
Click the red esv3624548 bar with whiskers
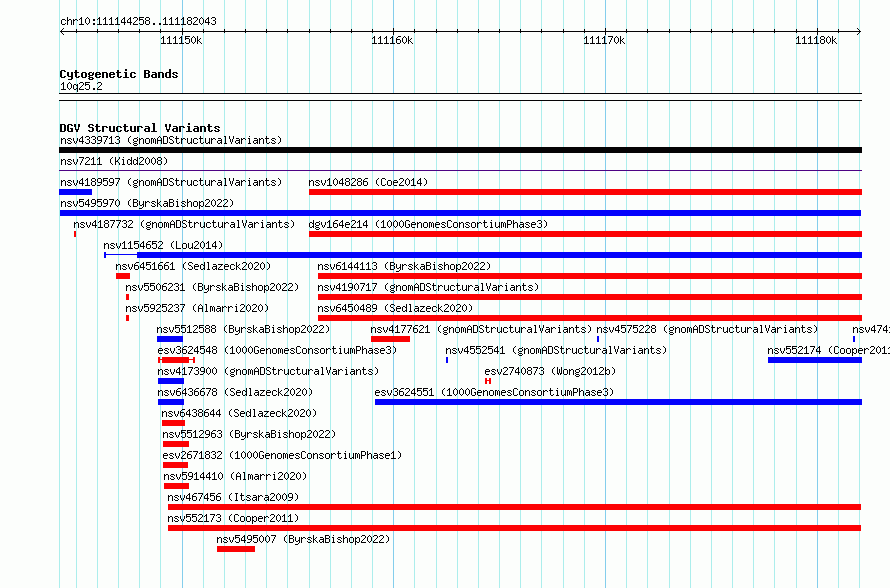(x=177, y=360)
